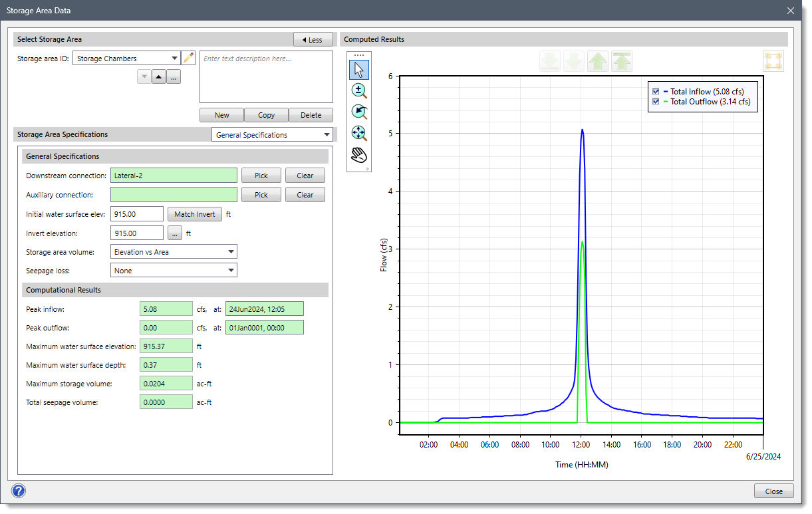Select the arrow pointer tool
The height and width of the screenshot is (514, 812).
(x=359, y=69)
